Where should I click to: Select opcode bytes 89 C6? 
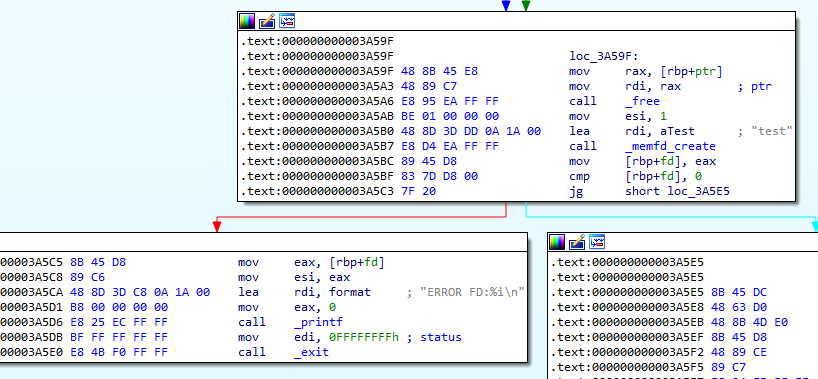(87, 277)
